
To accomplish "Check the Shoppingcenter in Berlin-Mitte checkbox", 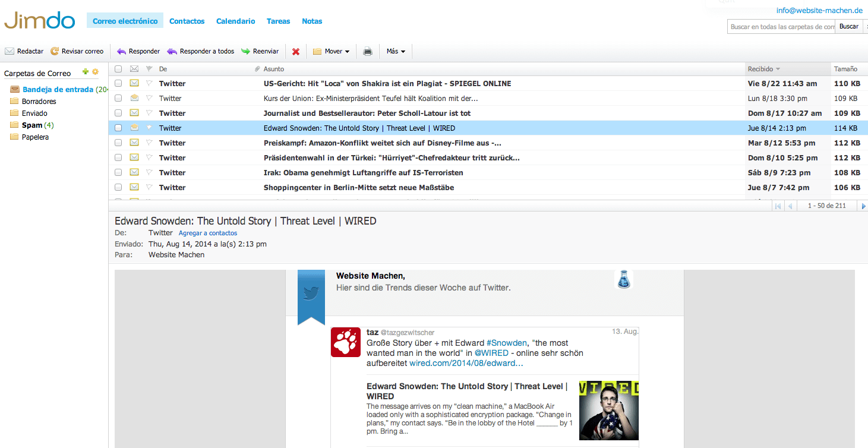I will [118, 187].
